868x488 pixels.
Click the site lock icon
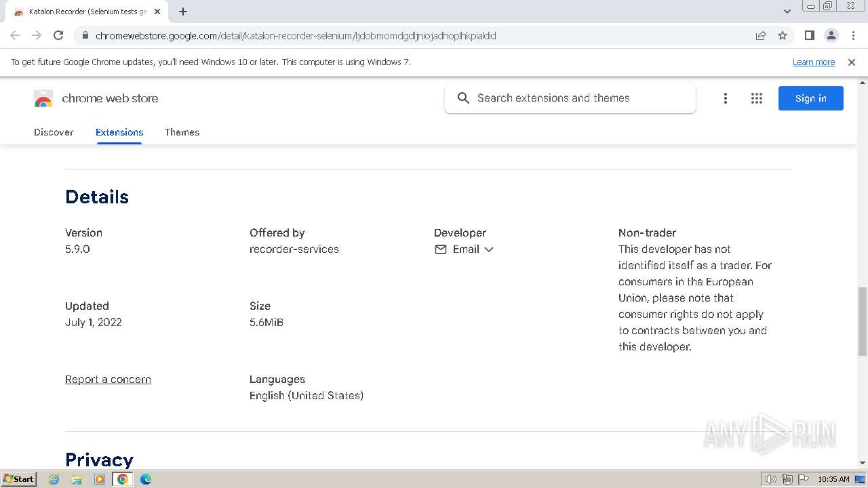click(85, 36)
